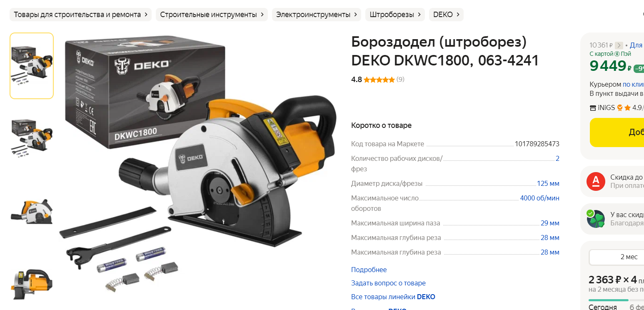Click the seller's orange star rating icon
The image size is (644, 310).
(x=627, y=108)
